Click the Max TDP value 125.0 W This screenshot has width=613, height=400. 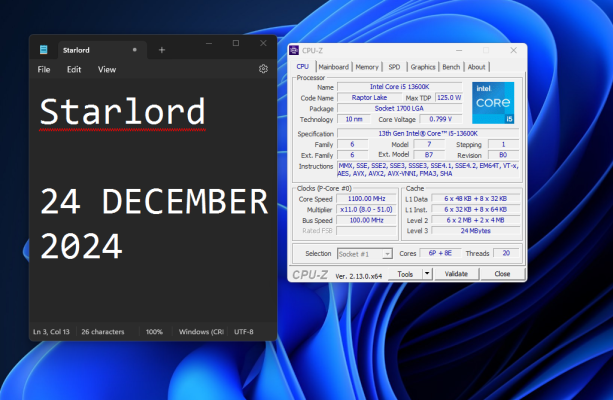pyautogui.click(x=449, y=98)
